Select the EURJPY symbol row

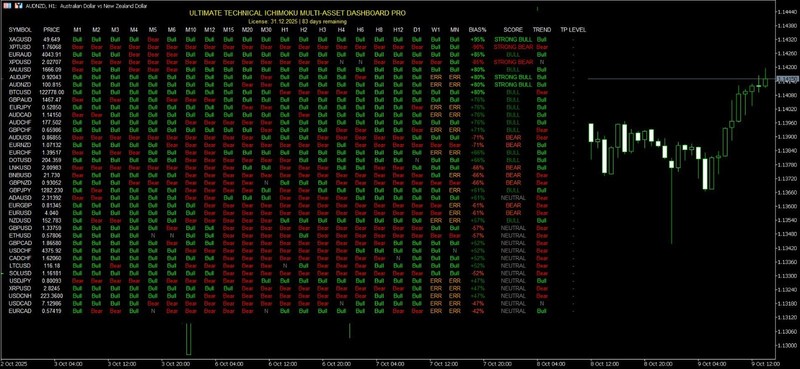(20, 108)
